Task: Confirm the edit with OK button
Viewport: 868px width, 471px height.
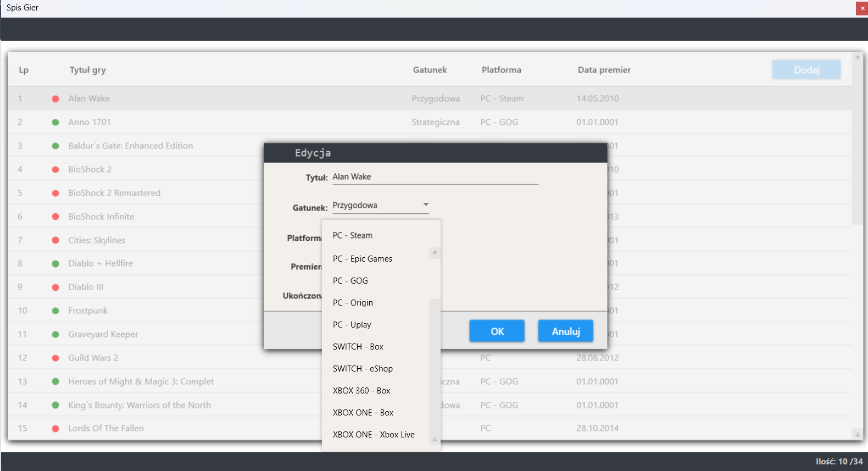Action: click(x=497, y=331)
